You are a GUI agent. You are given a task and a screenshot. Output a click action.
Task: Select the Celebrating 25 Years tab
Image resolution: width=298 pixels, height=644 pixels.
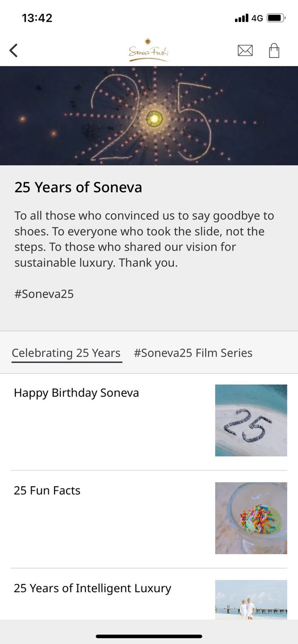click(x=66, y=353)
